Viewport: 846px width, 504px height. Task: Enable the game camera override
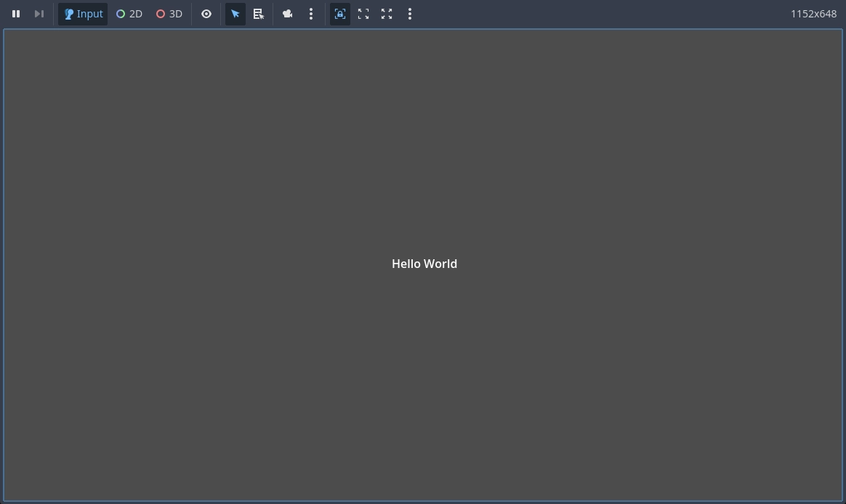point(288,14)
